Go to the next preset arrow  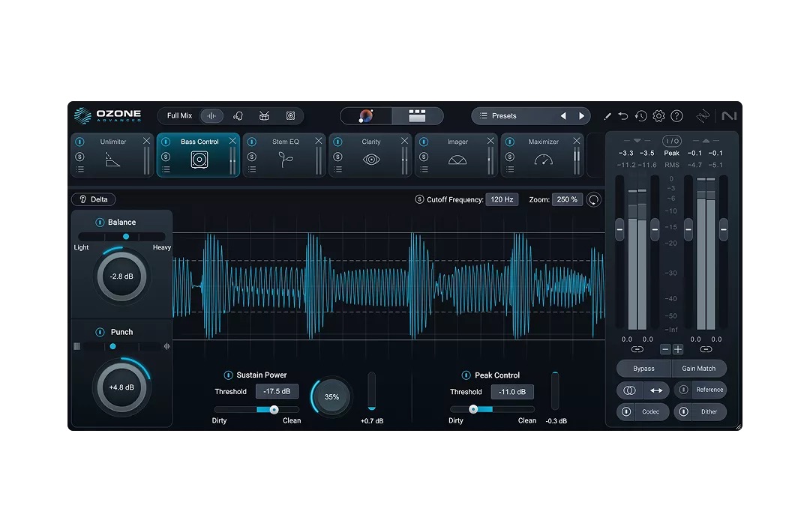pyautogui.click(x=581, y=116)
